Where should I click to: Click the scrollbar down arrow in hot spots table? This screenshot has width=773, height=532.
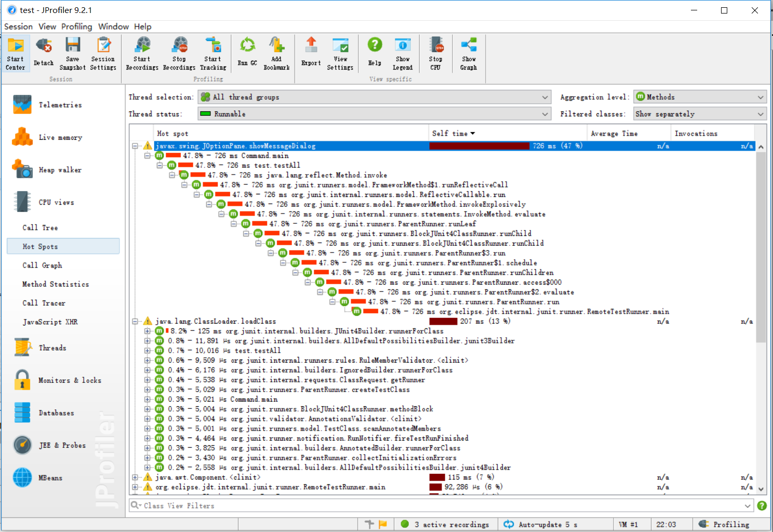[x=761, y=489]
